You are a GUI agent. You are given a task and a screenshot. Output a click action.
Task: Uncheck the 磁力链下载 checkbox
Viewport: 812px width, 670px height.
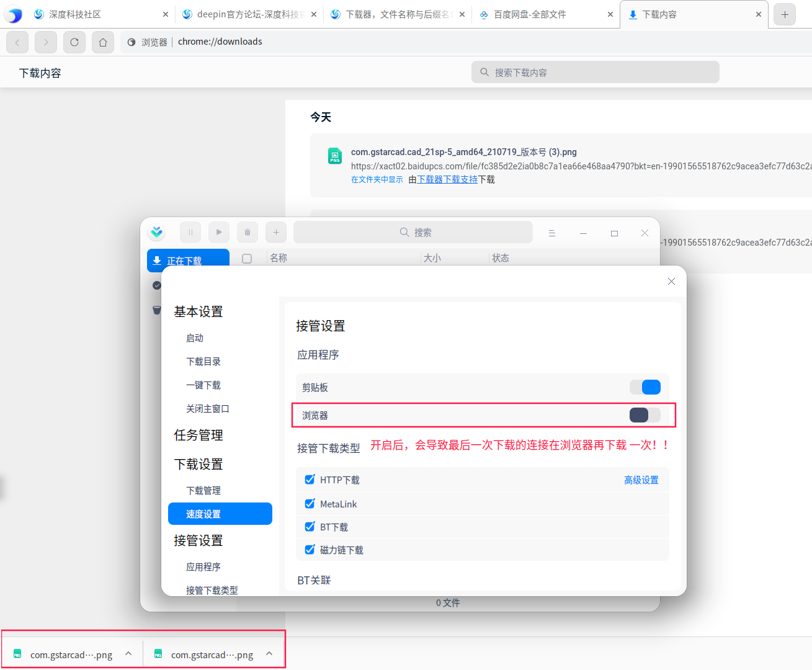click(x=310, y=550)
